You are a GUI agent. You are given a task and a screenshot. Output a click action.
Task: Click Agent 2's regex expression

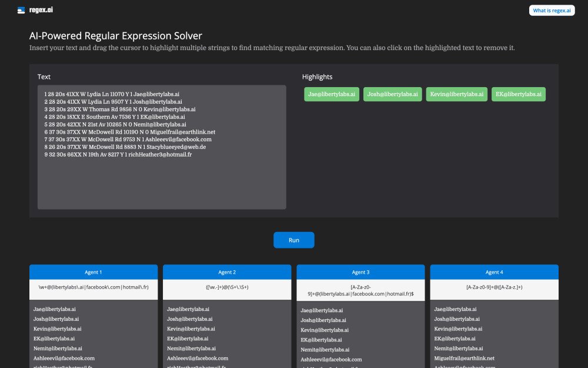[x=227, y=287]
